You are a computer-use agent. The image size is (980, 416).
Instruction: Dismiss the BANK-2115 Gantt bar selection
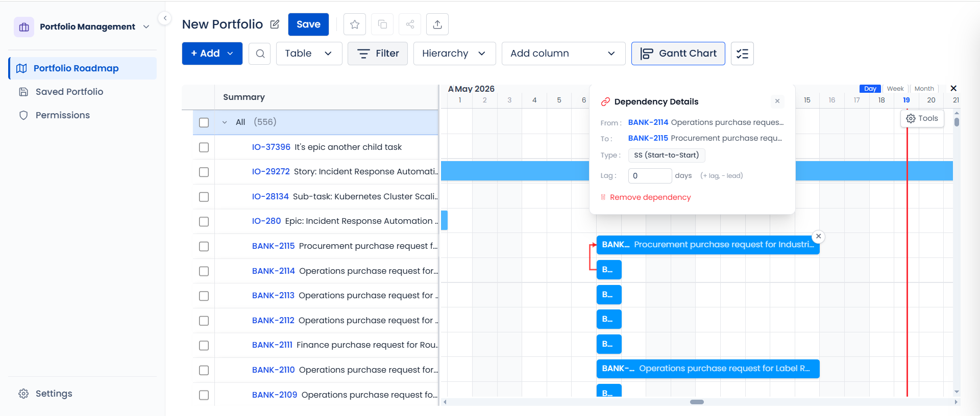click(x=819, y=237)
